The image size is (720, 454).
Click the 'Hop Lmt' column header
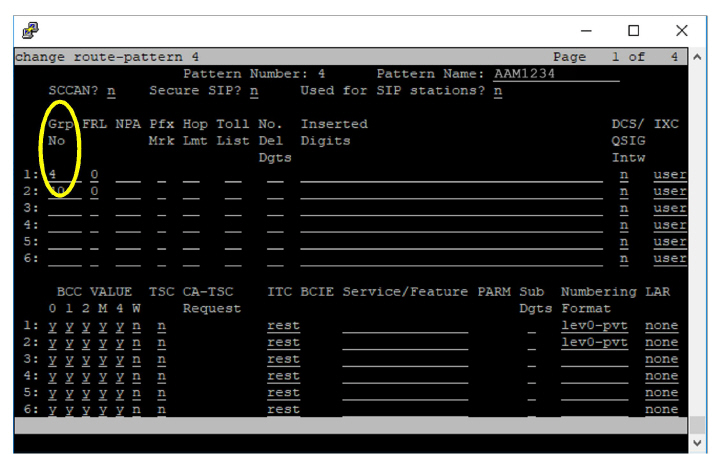195,132
